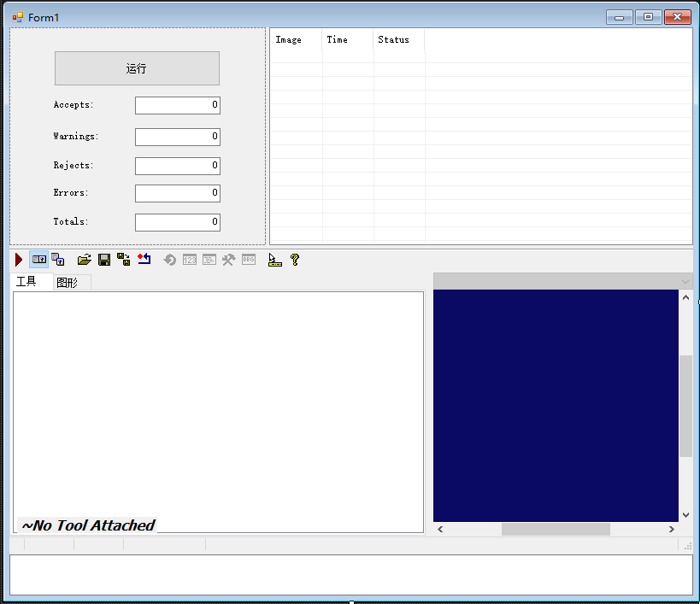
Task: Click the Errors count field
Action: tap(178, 193)
